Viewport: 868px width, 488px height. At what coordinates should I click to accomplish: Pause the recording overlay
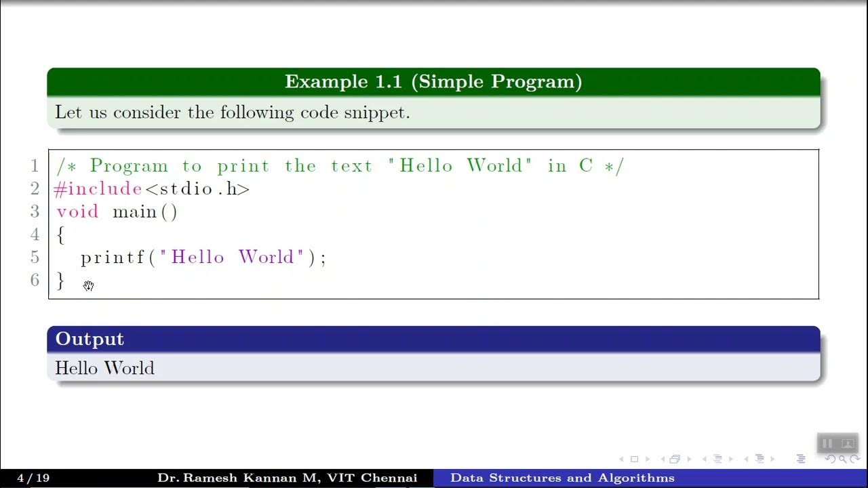tap(827, 443)
